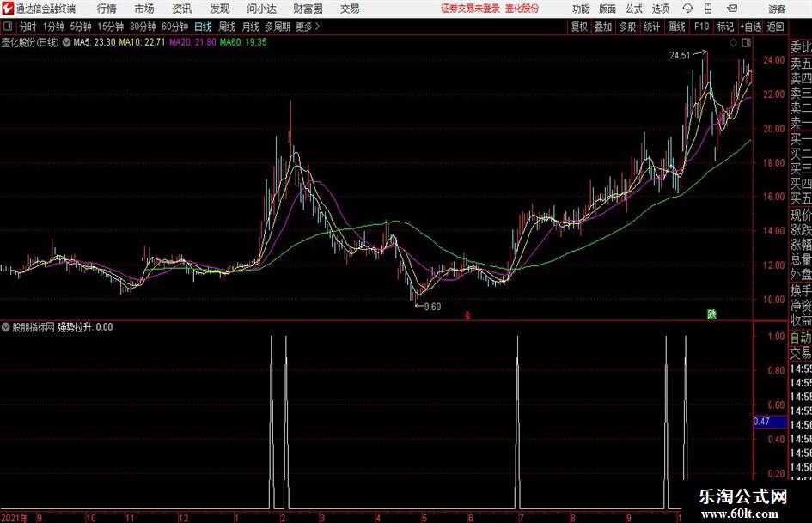Click the 强势拉升: 0.00 indicator label
812x523 pixels.
point(85,327)
